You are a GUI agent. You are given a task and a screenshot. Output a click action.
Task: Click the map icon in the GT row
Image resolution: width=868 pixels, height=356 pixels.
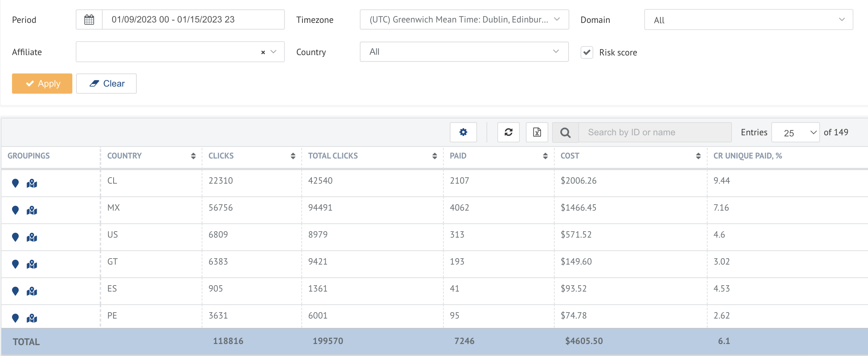(32, 264)
